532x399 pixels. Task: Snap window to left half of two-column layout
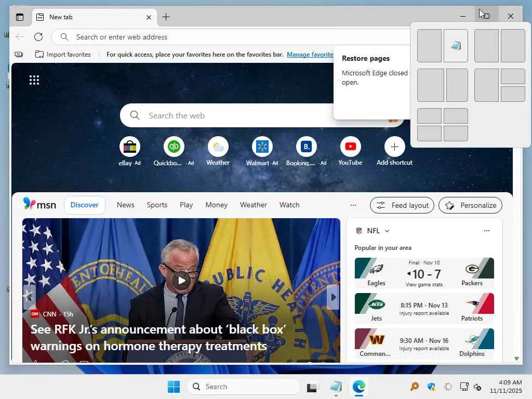click(429, 46)
